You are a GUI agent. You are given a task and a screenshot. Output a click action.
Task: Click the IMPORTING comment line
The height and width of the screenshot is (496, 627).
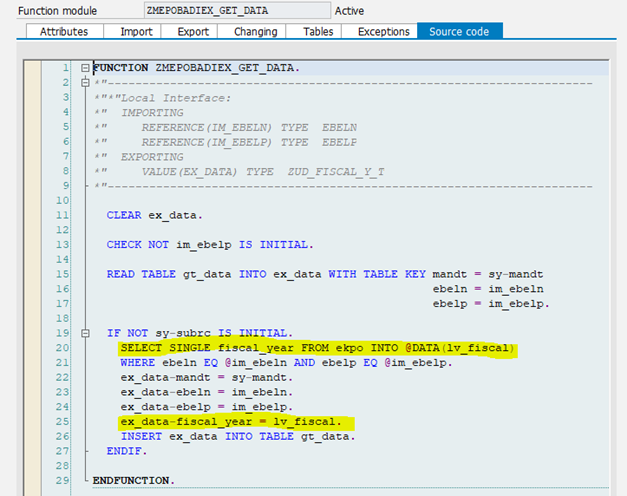tap(139, 112)
